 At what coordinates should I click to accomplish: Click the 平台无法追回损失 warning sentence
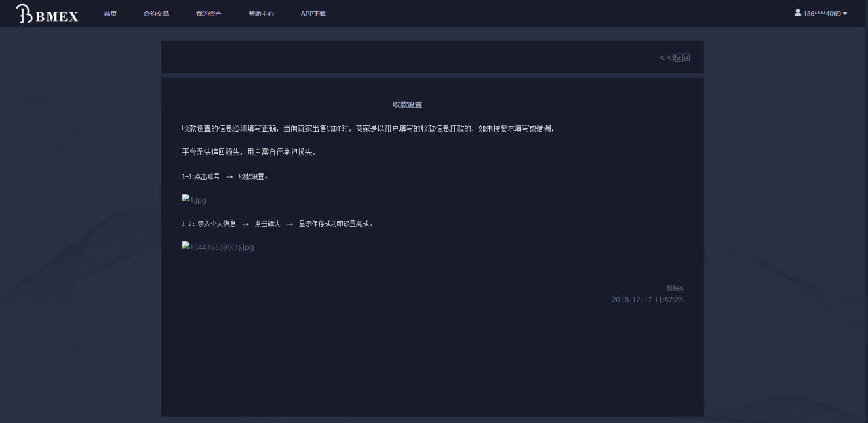pos(250,153)
